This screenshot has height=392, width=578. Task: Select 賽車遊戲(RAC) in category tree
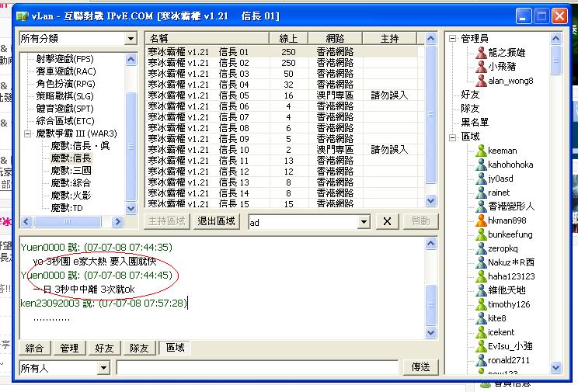click(65, 71)
